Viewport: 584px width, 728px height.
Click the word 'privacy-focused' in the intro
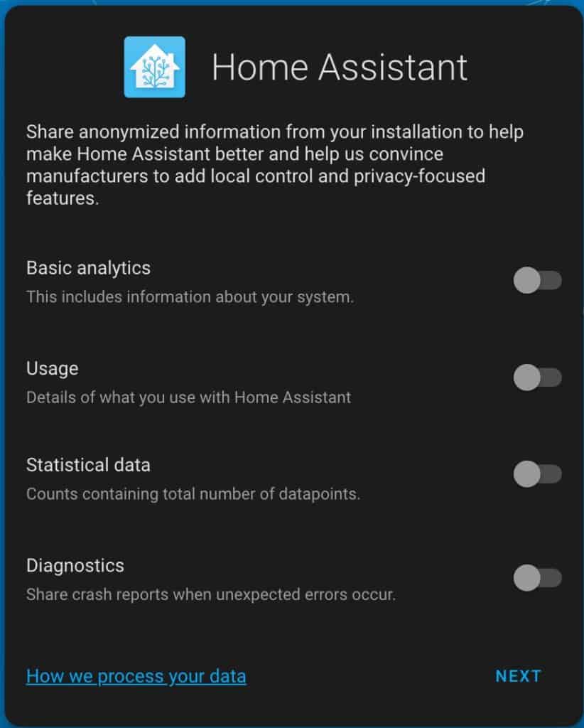pos(419,176)
